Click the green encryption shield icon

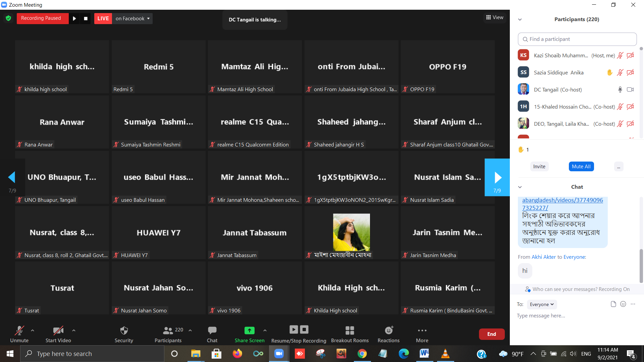point(8,18)
